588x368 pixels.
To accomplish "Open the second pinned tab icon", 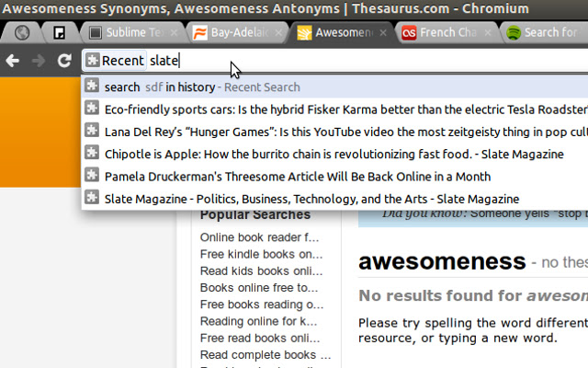I will point(59,33).
